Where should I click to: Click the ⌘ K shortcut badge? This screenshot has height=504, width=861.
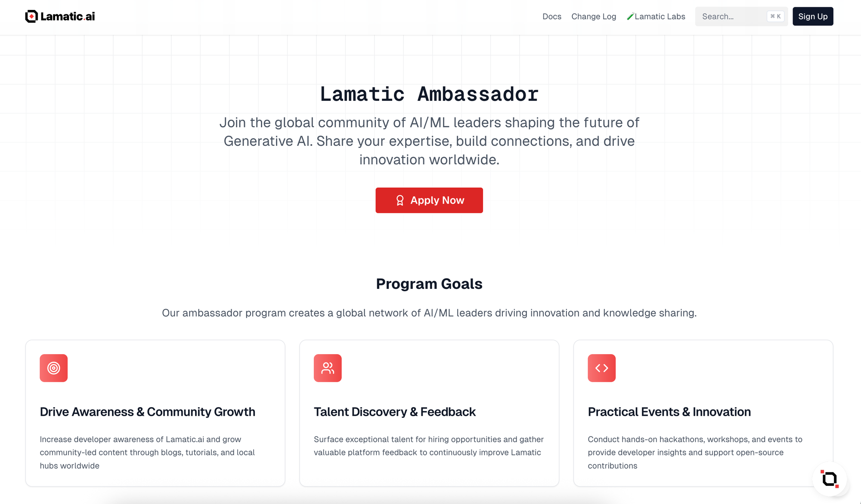775,16
